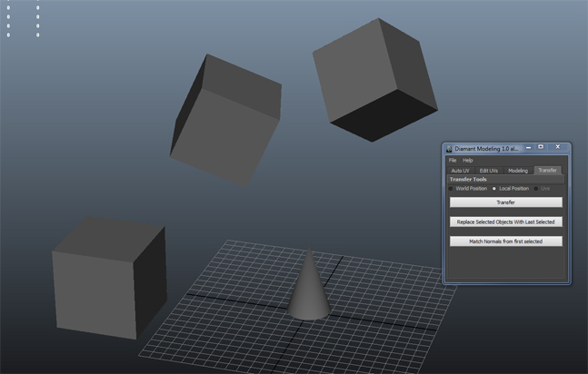
Task: Switch to the Auto UV tab
Action: tap(461, 170)
